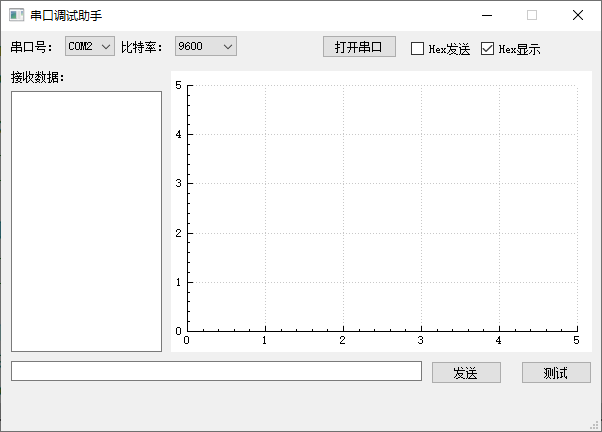Click the resize grip in bottom-right corner
602x432 pixels.
[595, 425]
